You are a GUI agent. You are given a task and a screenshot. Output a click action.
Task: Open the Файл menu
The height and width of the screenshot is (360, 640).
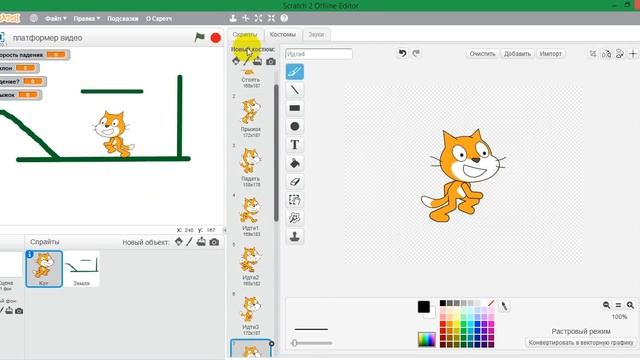point(56,18)
